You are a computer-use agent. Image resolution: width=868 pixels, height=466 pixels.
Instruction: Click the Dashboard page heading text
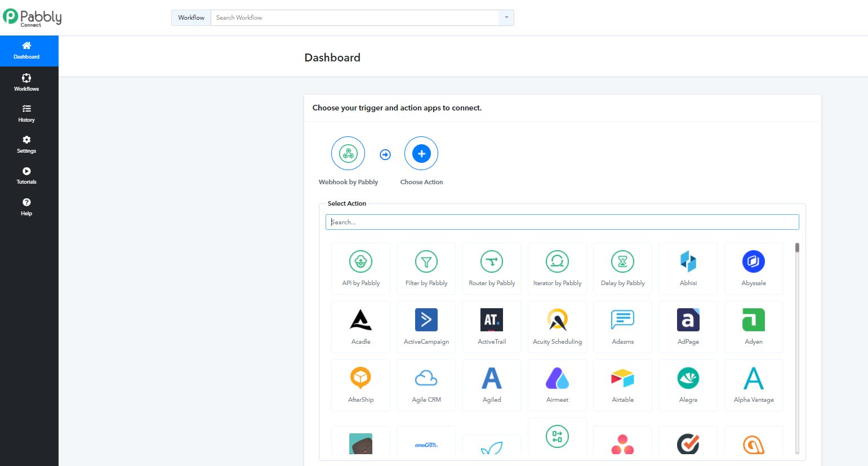(332, 57)
